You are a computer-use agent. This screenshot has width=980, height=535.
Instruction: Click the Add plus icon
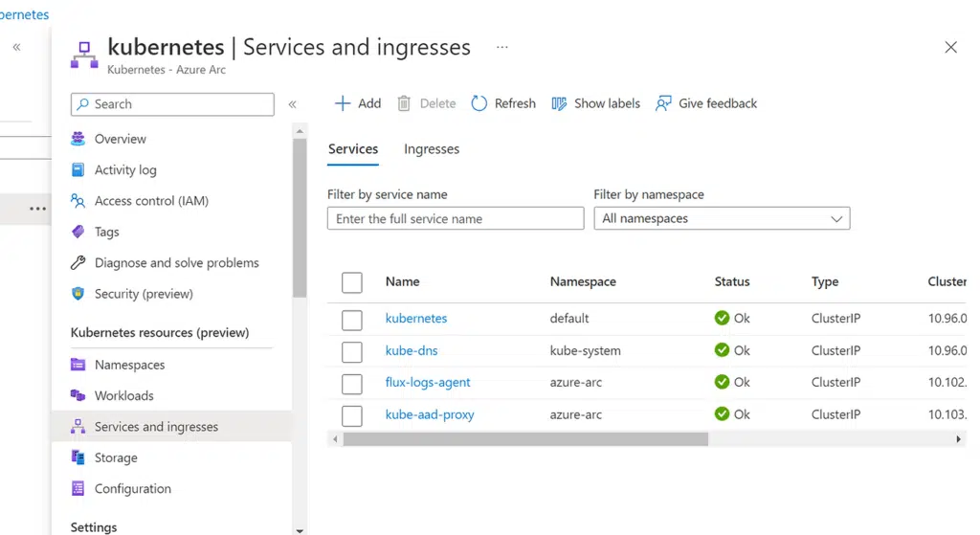(x=343, y=103)
